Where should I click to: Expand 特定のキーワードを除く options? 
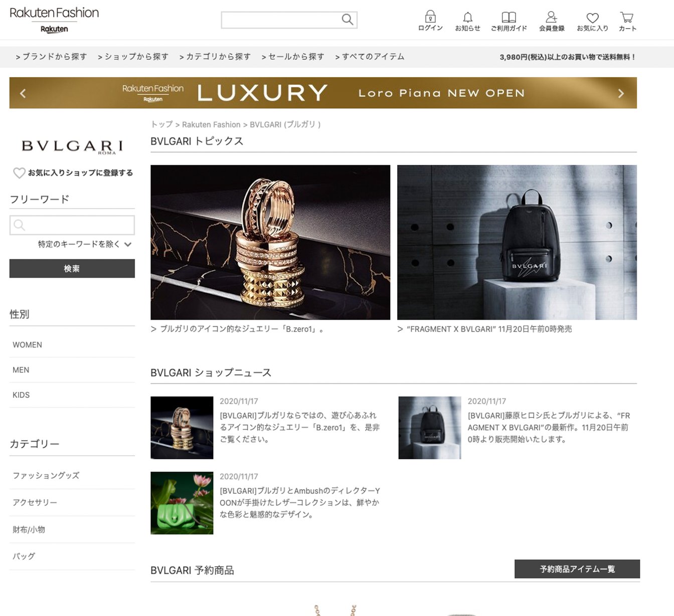tap(128, 245)
